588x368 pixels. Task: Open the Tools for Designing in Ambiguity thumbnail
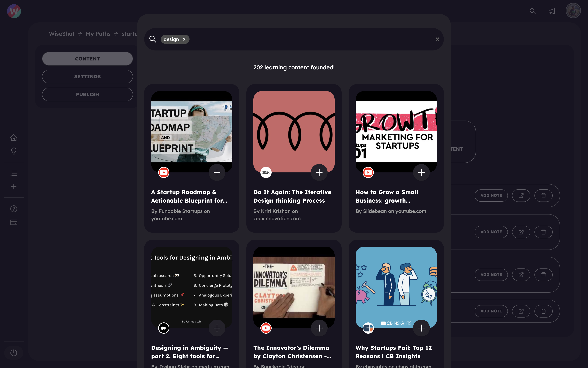[192, 287]
